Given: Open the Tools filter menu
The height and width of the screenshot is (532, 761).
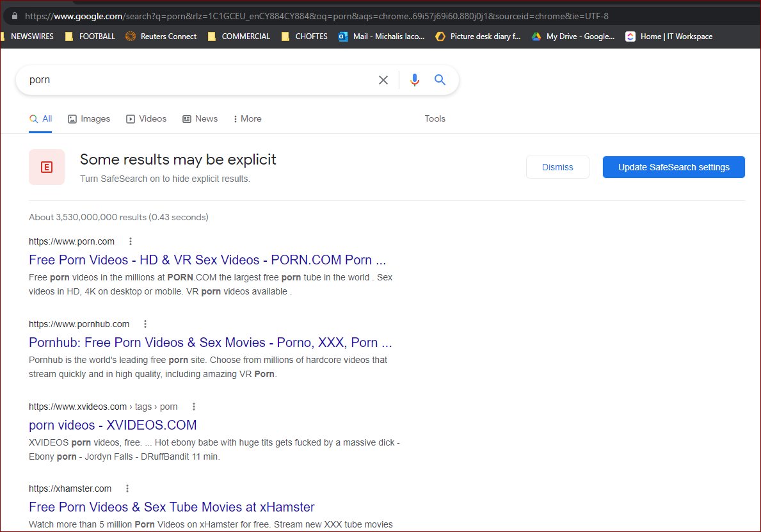Looking at the screenshot, I should pyautogui.click(x=435, y=119).
